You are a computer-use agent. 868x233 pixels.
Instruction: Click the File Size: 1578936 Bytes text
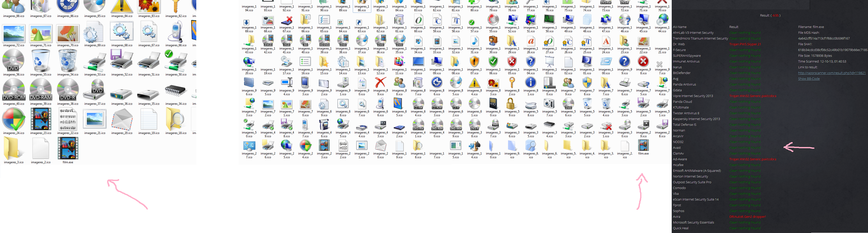pos(815,55)
